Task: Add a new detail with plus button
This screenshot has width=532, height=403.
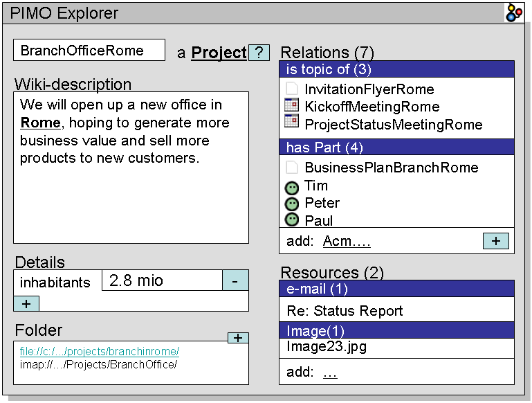Action: [26, 303]
